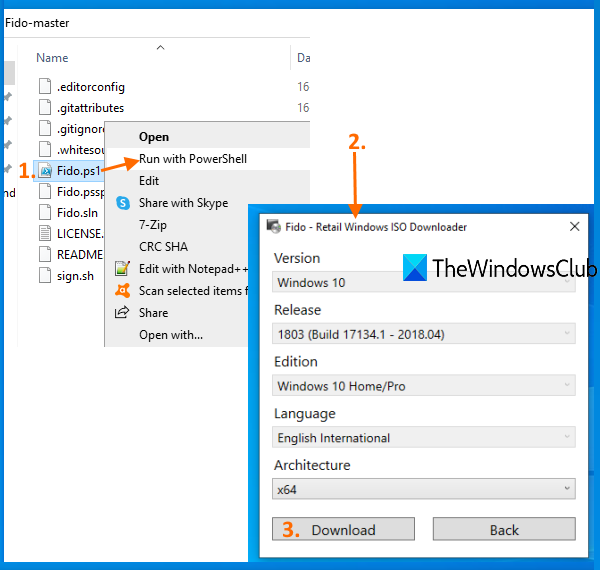
Task: Select the Fido.ps1 file name
Action: (78, 171)
